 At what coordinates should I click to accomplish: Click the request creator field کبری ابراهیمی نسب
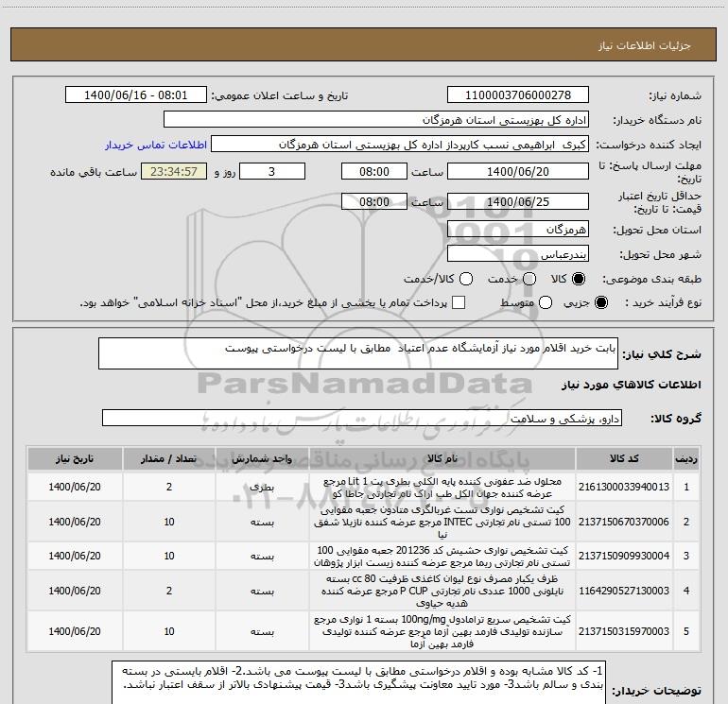click(400, 145)
